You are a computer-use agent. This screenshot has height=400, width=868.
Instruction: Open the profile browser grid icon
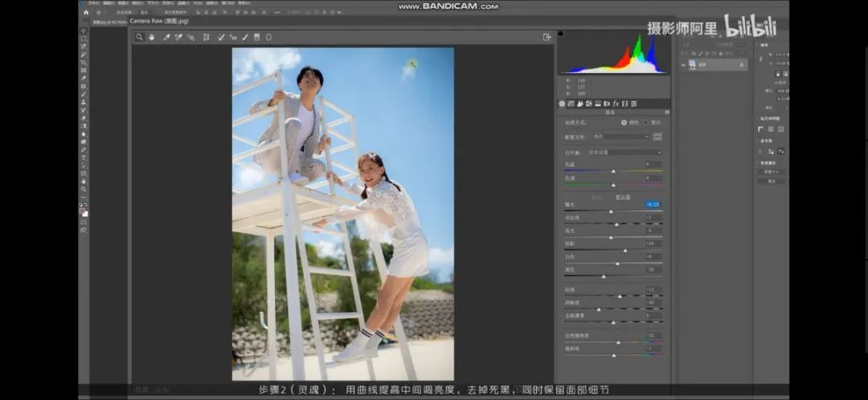pos(657,137)
